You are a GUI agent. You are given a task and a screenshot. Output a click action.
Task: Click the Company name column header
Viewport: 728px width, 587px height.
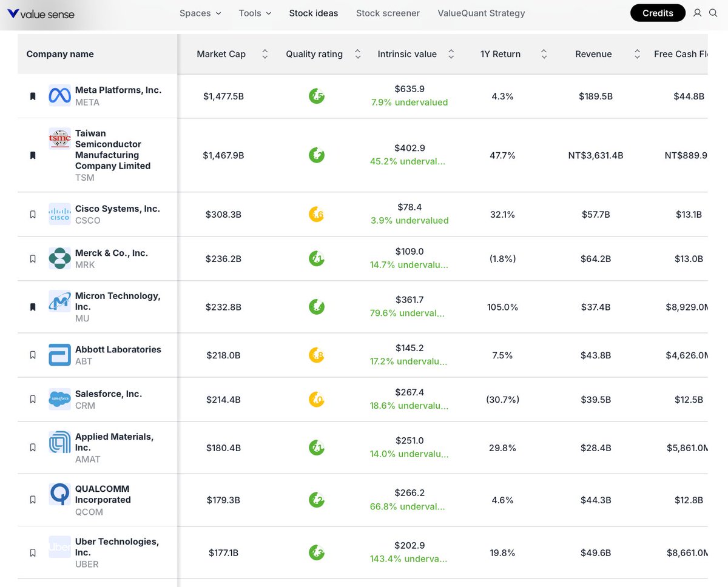(x=60, y=54)
